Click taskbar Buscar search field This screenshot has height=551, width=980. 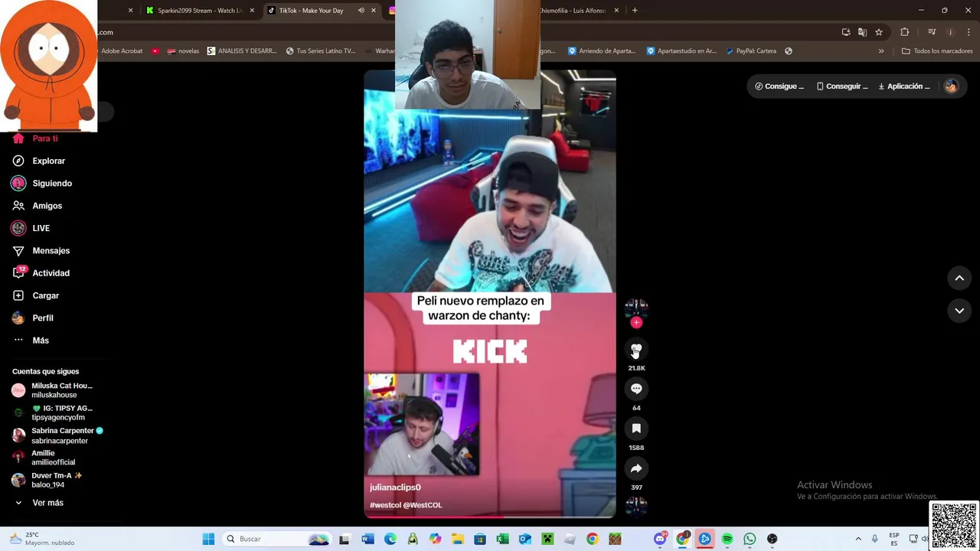click(x=277, y=539)
